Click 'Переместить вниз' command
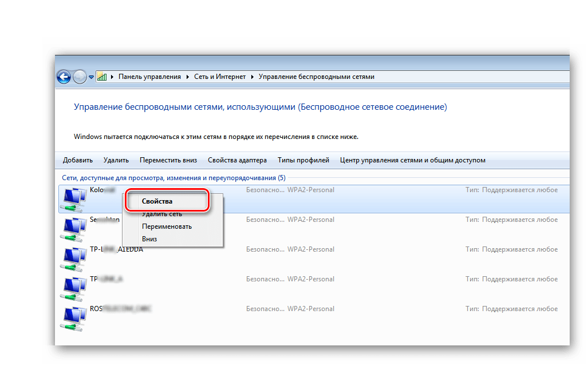This screenshot has width=588, height=382. pos(168,160)
